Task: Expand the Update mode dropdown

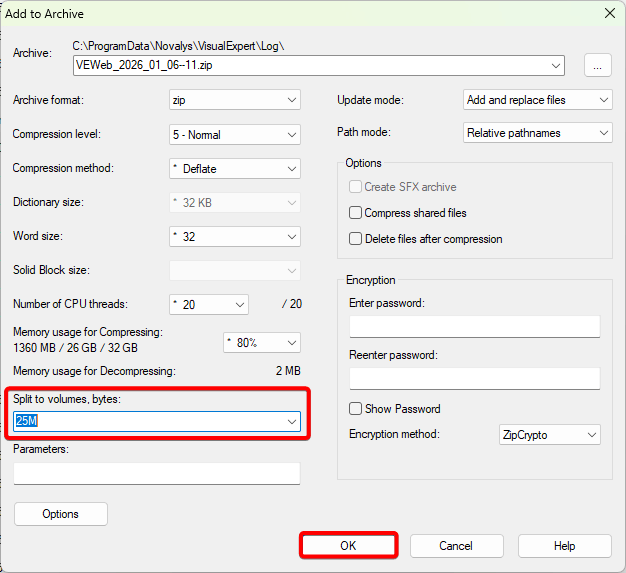Action: [537, 100]
